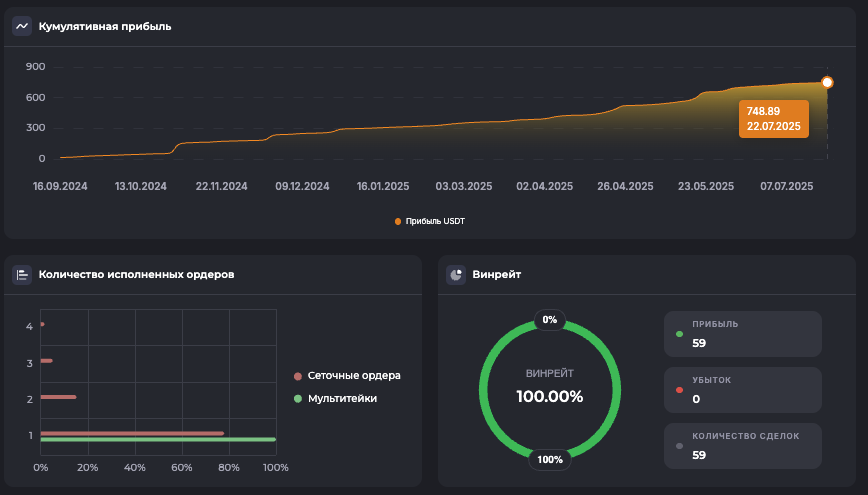Open the Прибыль 59 stat card

(742, 334)
